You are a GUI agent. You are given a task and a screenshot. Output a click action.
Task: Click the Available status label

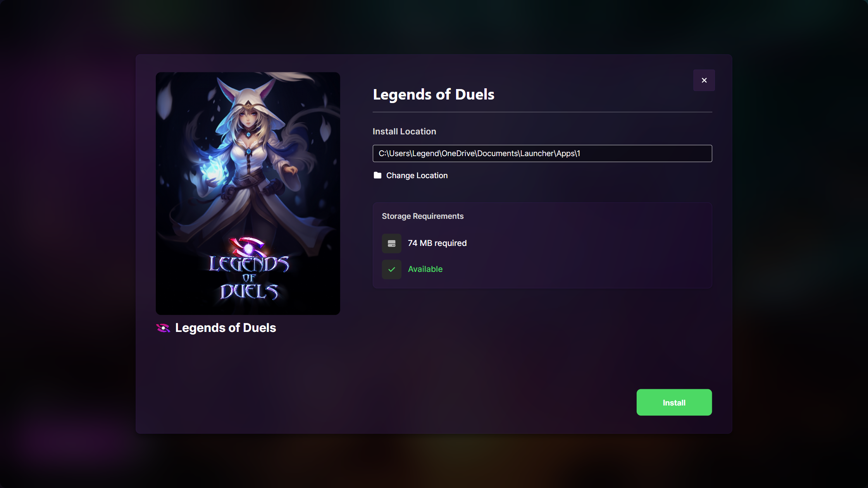click(425, 269)
